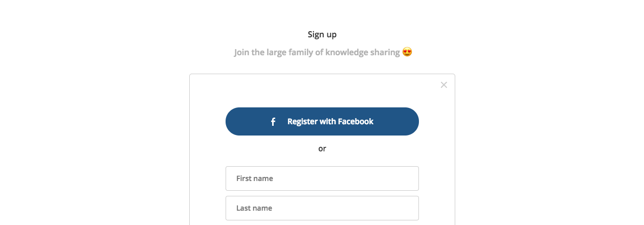Click the 'First name' placeholder text
The height and width of the screenshot is (225, 644).
[254, 178]
